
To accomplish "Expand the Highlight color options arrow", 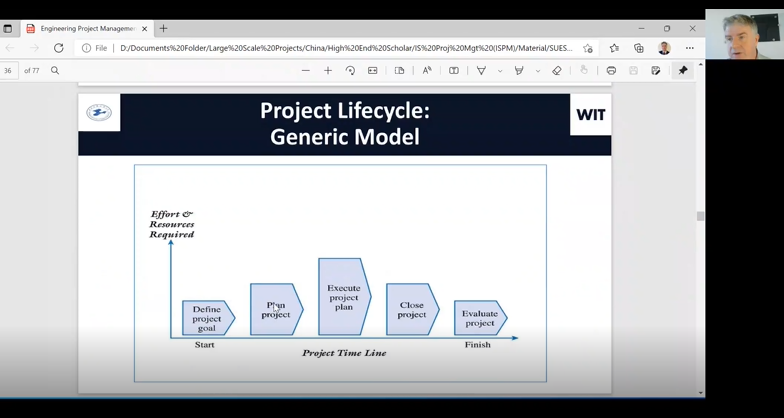I will pyautogui.click(x=538, y=71).
